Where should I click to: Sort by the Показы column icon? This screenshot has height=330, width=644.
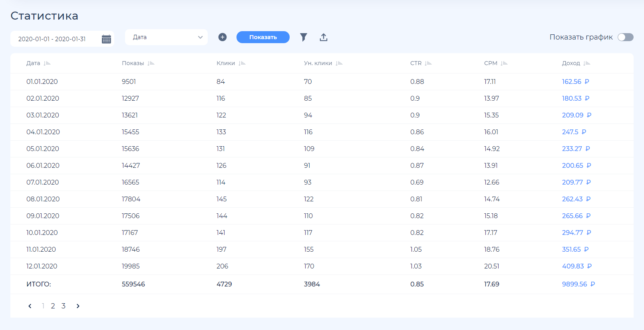point(151,63)
